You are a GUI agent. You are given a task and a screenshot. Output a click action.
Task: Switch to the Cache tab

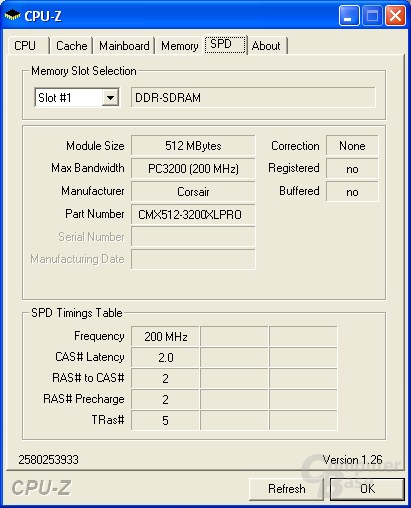72,46
